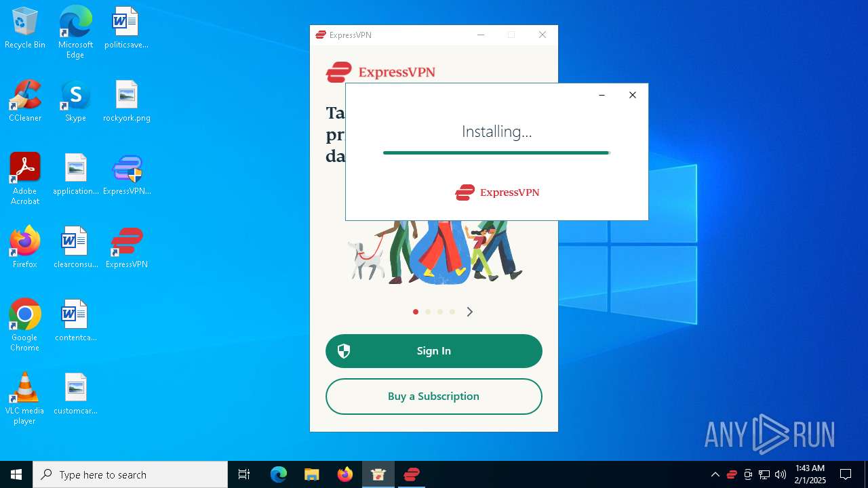Launch Skype desktop shortcut
Image resolution: width=868 pixels, height=488 pixels.
pyautogui.click(x=75, y=101)
